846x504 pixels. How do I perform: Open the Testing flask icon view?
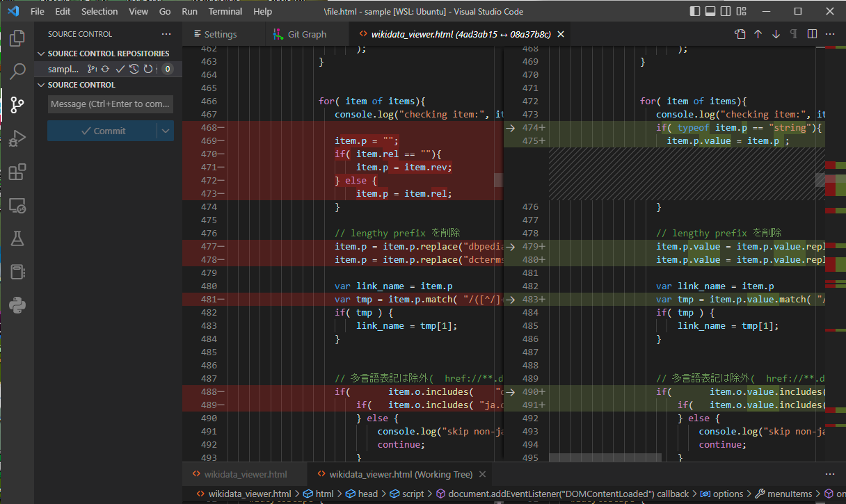[x=17, y=238]
